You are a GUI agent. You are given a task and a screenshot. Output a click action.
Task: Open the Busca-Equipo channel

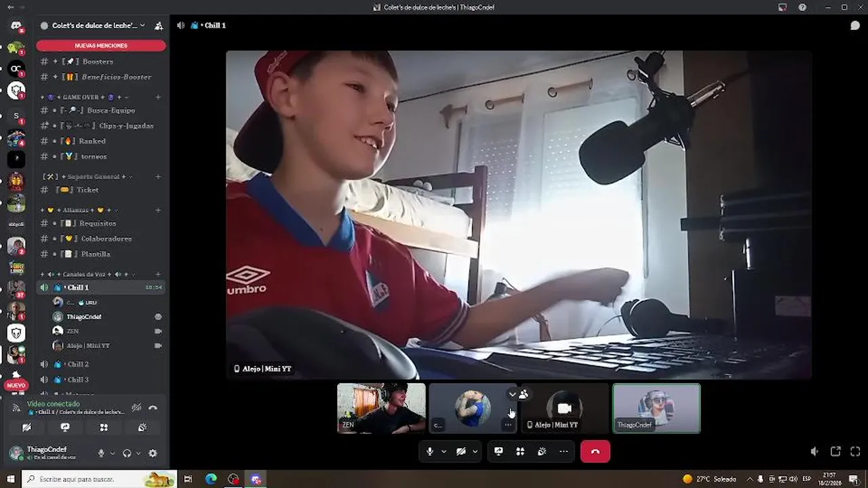click(101, 110)
